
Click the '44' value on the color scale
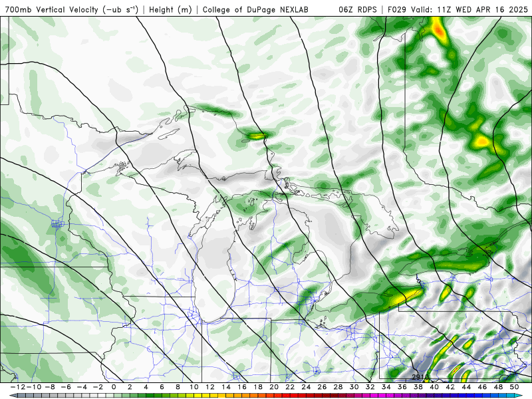pyautogui.click(x=467, y=387)
